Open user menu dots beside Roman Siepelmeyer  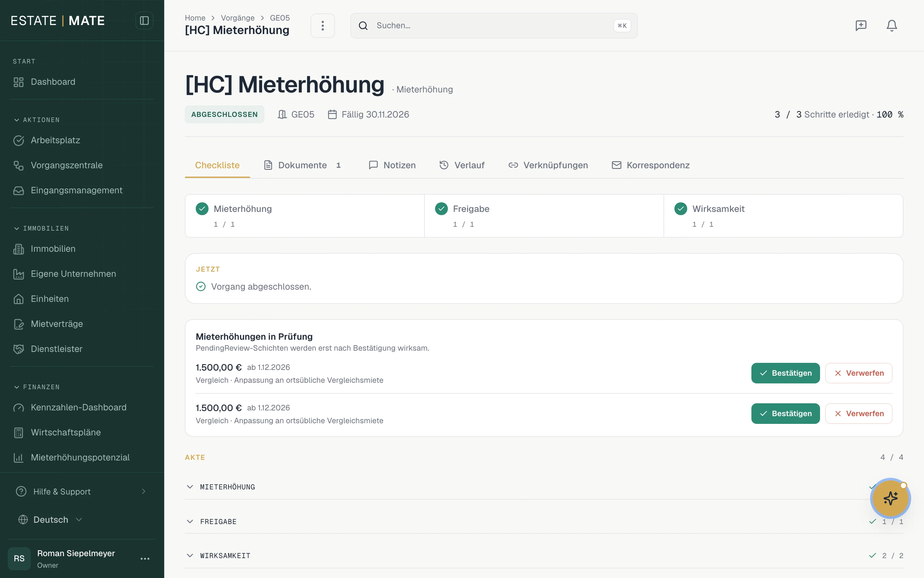click(x=145, y=558)
